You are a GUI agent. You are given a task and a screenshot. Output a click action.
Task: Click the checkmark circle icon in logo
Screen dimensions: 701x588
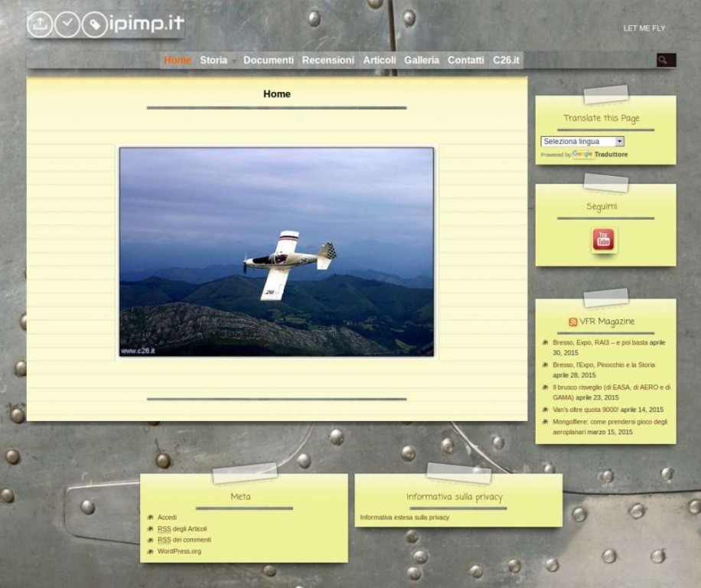click(x=67, y=24)
